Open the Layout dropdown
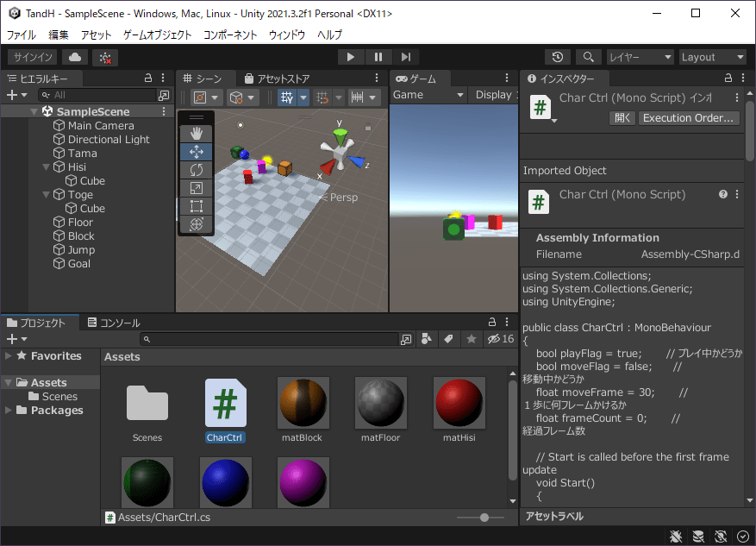The height and width of the screenshot is (546, 756). pyautogui.click(x=713, y=58)
